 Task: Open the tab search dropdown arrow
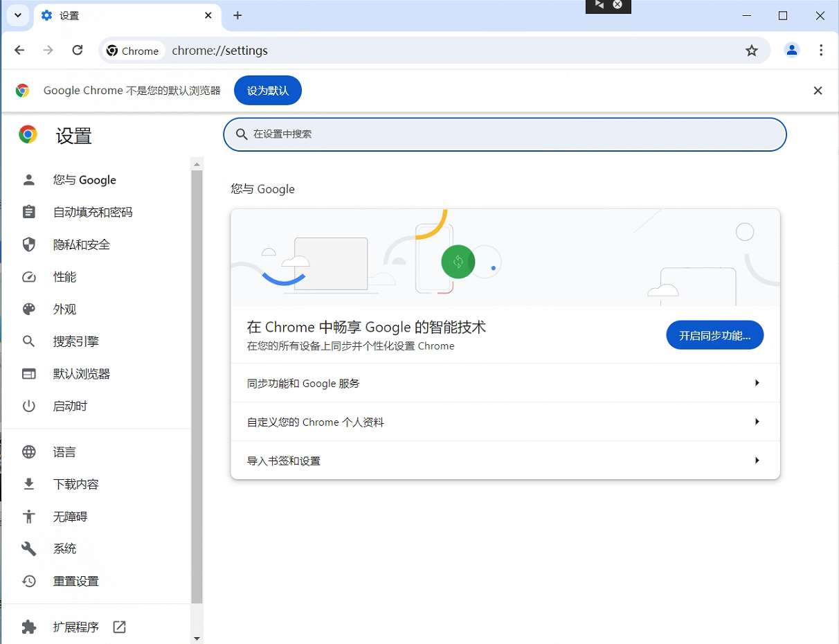[18, 15]
